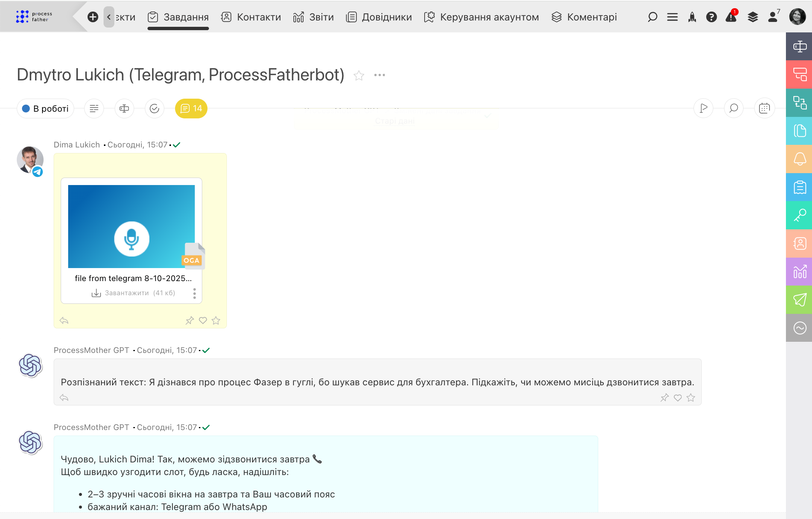The width and height of the screenshot is (812, 519).
Task: Toggle favorite star next to the task title
Action: click(359, 76)
